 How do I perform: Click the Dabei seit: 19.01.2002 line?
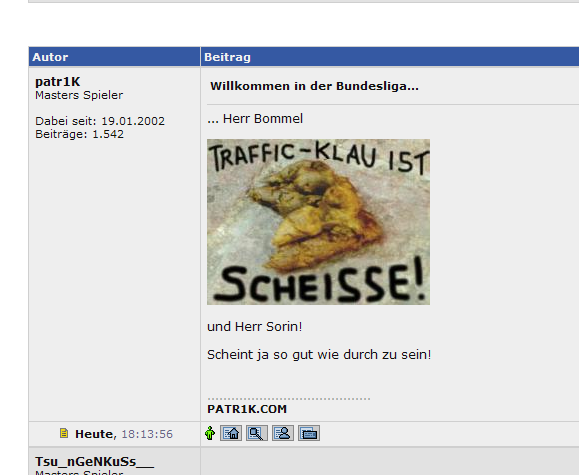[100, 121]
